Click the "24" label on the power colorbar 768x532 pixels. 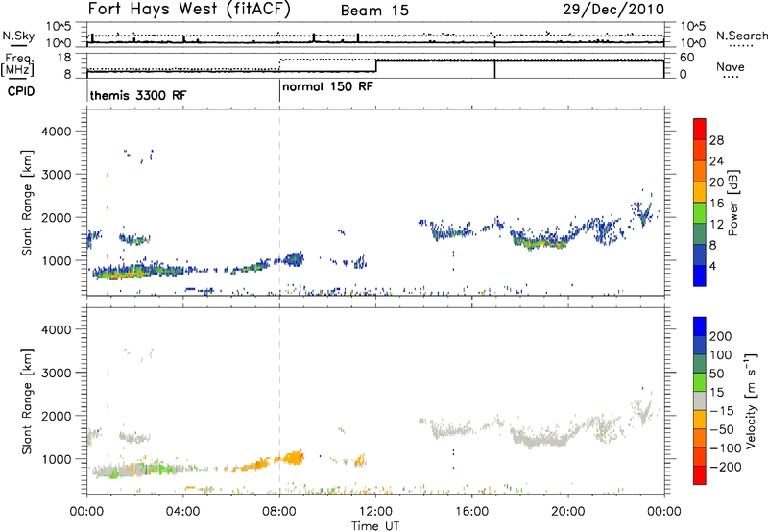(x=716, y=161)
